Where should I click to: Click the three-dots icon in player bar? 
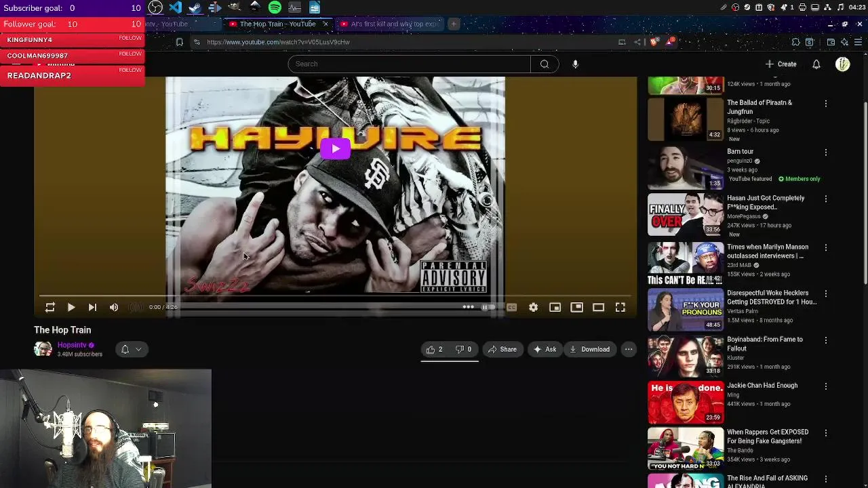(x=468, y=307)
